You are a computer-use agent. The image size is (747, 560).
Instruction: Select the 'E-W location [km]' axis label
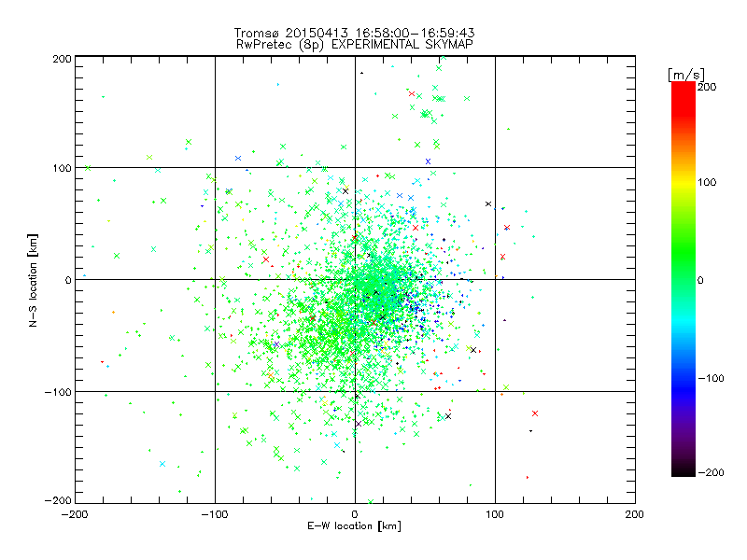[x=355, y=525]
